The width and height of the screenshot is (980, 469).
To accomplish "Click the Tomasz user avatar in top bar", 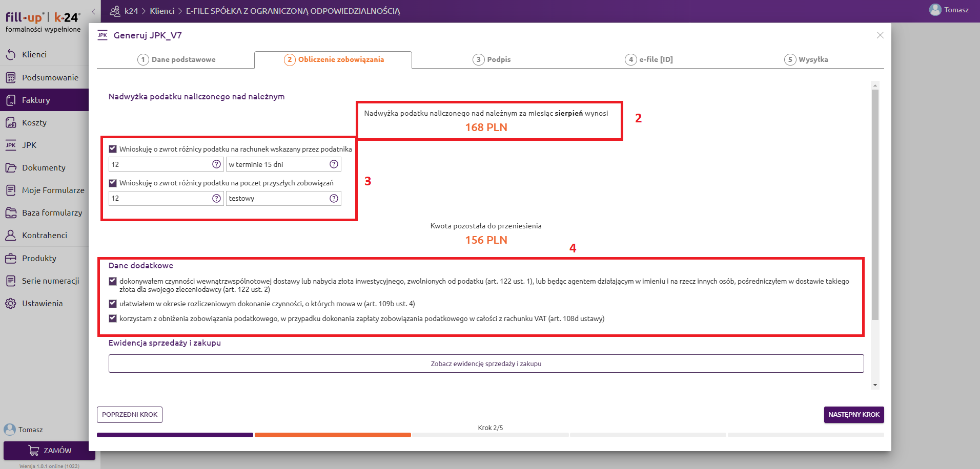I will coord(935,10).
